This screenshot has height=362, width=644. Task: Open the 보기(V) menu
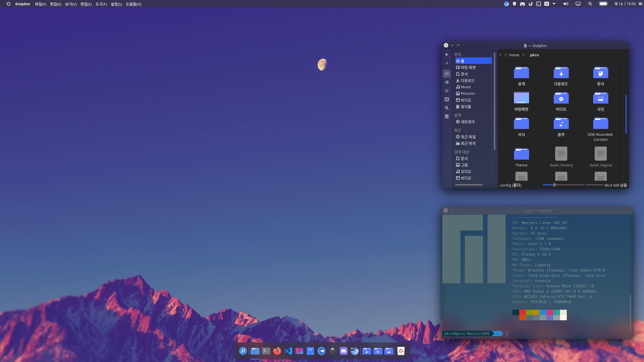point(71,4)
